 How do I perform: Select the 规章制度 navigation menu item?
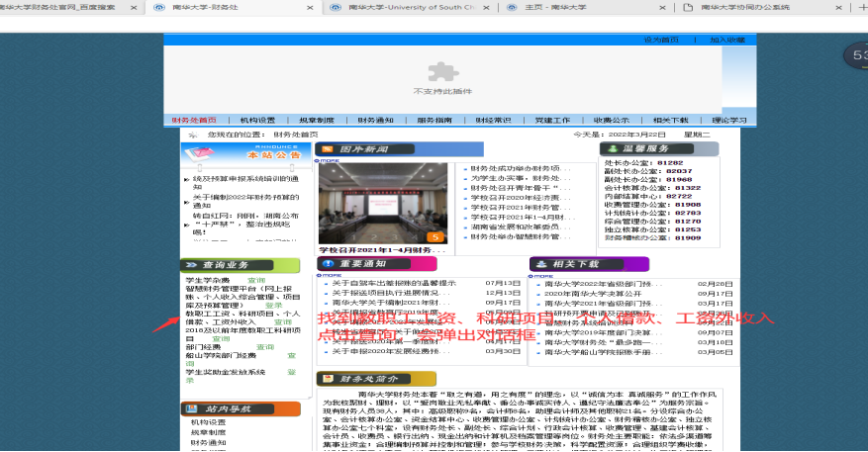[x=317, y=120]
